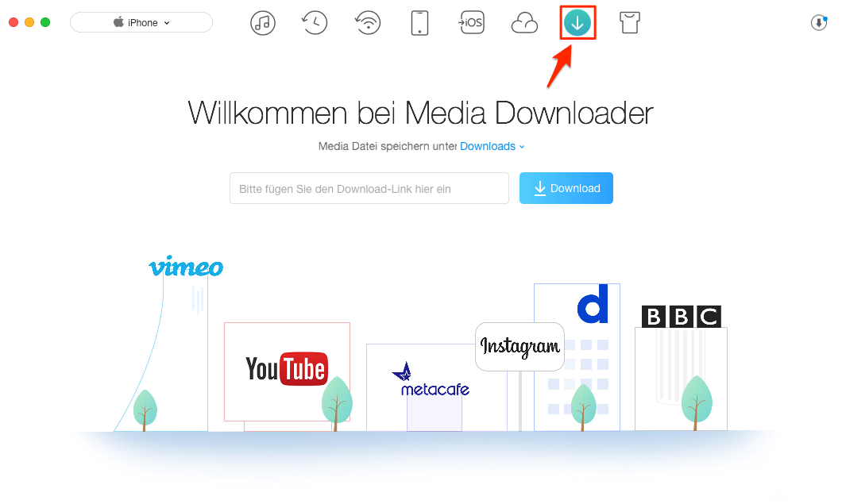Open the T-shirt skin icon
The image size is (842, 504).
pyautogui.click(x=629, y=23)
